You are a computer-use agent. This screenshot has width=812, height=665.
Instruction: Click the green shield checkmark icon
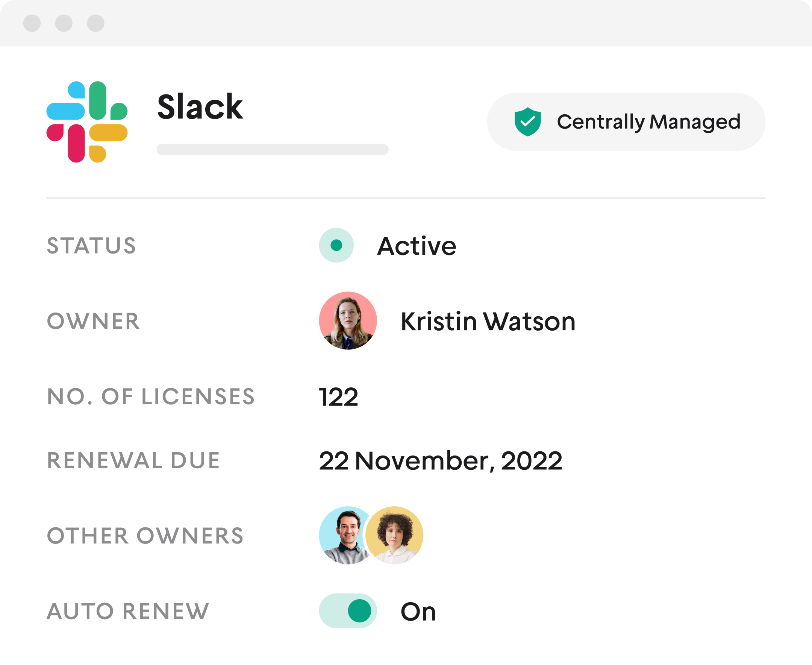point(527,122)
